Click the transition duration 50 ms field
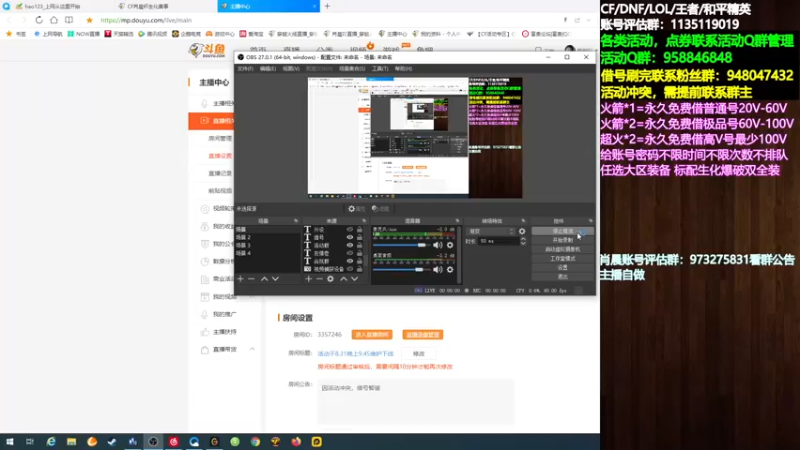800x450 pixels. tap(497, 241)
